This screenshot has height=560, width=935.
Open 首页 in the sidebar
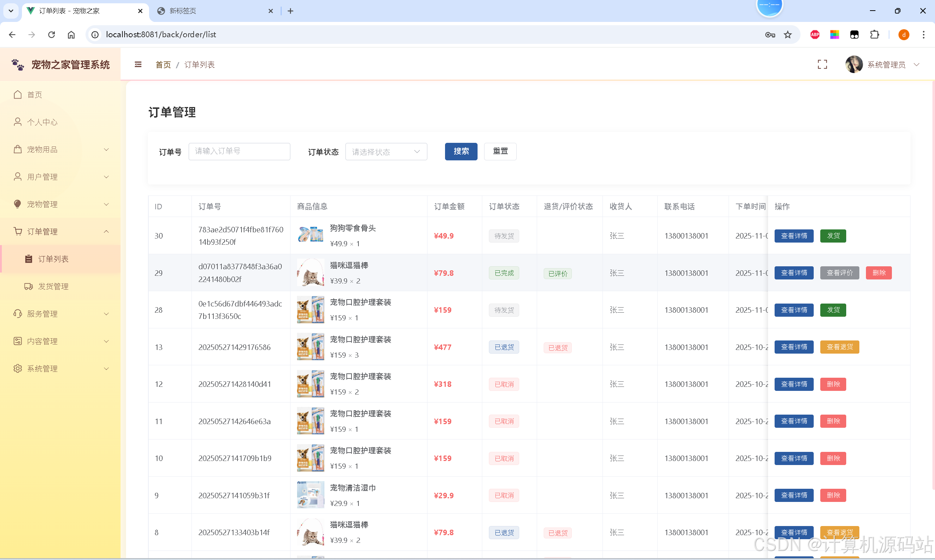(60, 95)
